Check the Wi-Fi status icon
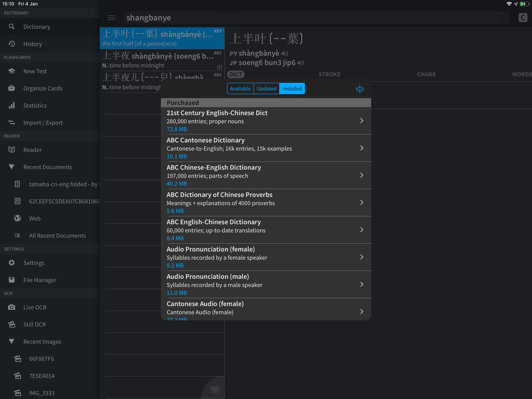 (x=509, y=4)
